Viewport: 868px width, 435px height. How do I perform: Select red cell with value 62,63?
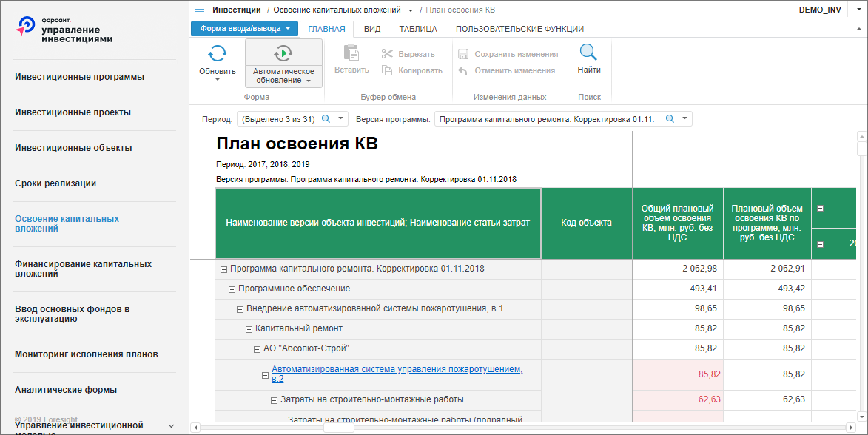678,400
